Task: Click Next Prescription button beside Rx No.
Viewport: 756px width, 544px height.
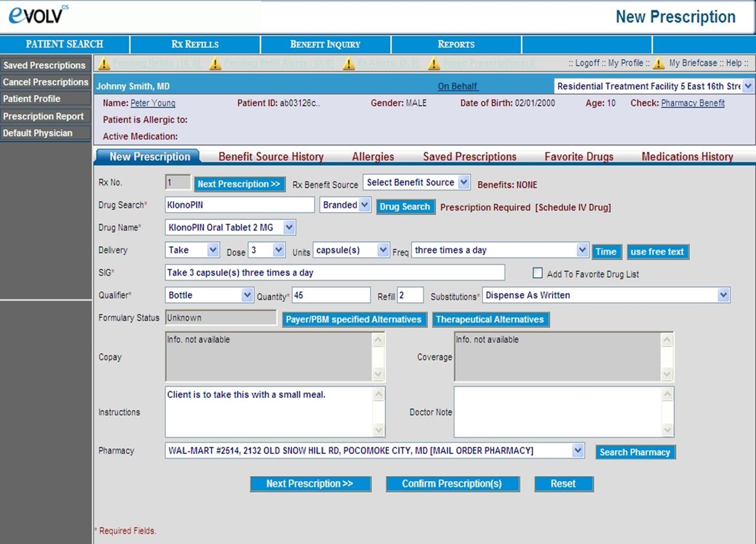Action: [239, 184]
